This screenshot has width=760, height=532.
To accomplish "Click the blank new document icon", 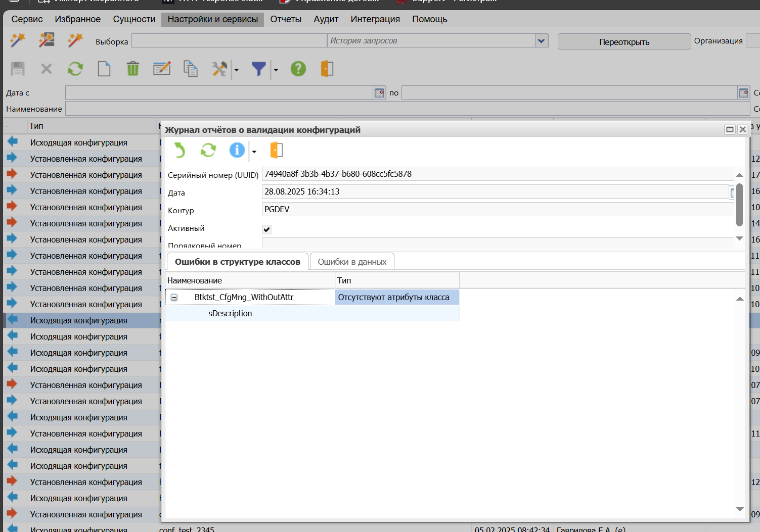I will tap(104, 69).
